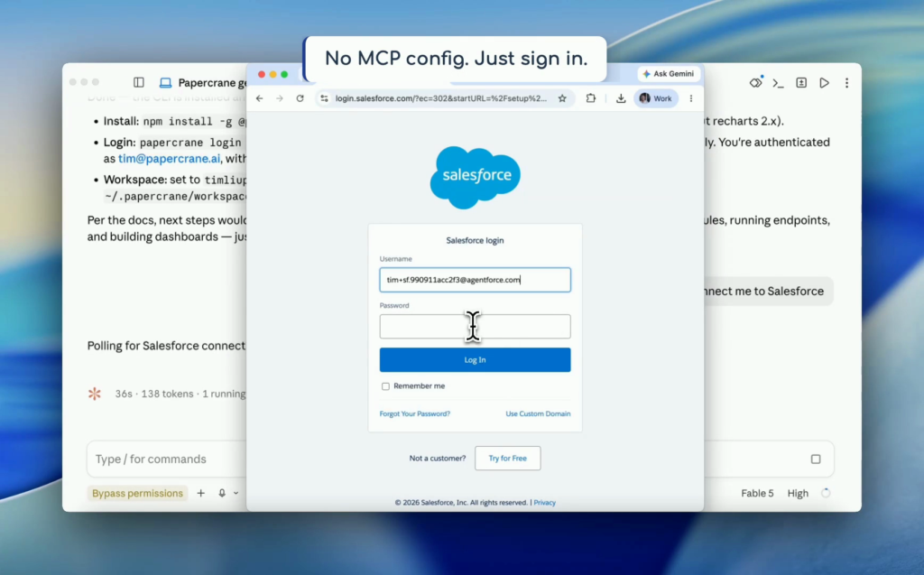Image resolution: width=924 pixels, height=575 pixels.
Task: Toggle the sidebar icon in Papercrane window
Action: [x=139, y=82]
